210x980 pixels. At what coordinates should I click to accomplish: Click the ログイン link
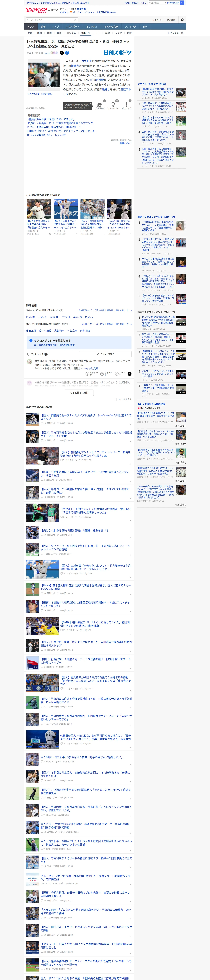(64, 12)
